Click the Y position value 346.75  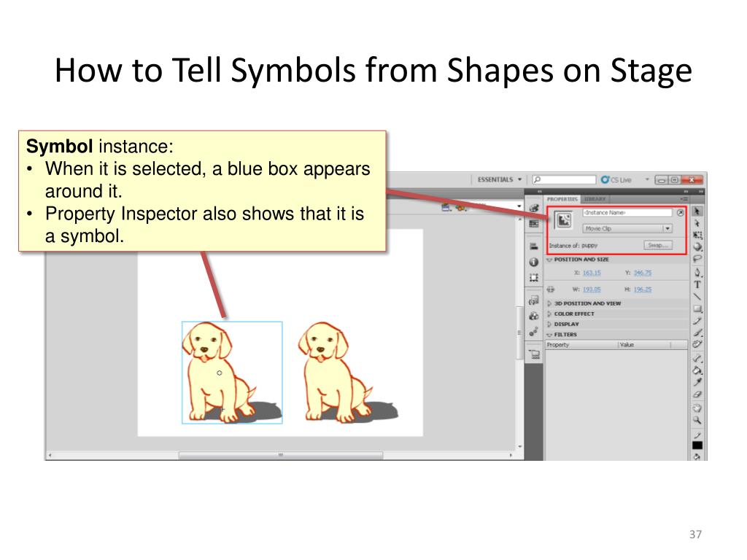[643, 273]
